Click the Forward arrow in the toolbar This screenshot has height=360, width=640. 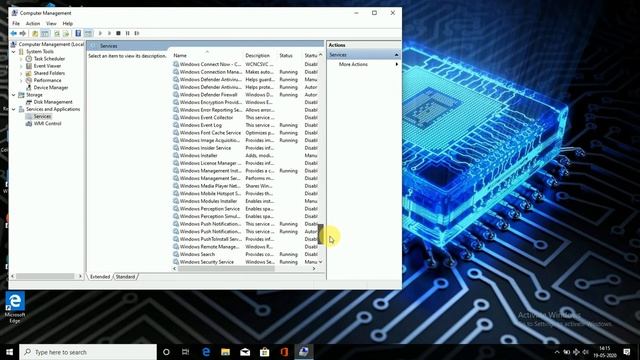[x=23, y=33]
